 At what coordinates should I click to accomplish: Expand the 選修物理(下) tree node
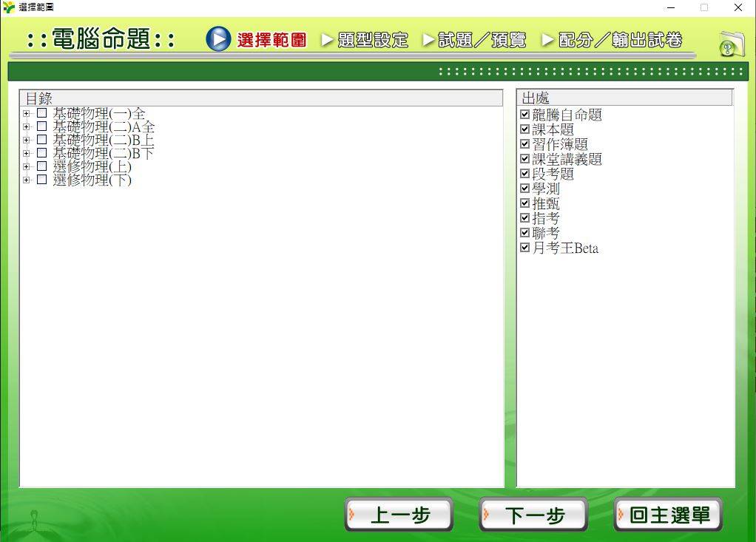26,180
